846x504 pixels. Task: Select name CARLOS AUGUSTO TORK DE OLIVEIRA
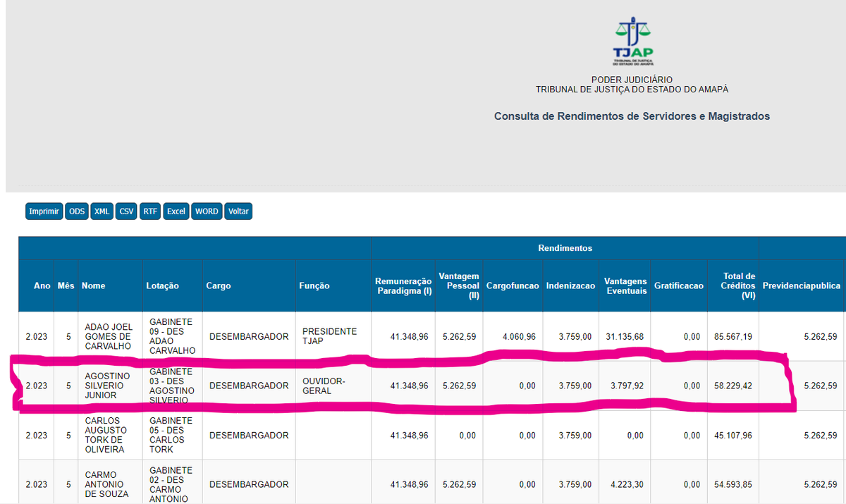click(x=106, y=435)
